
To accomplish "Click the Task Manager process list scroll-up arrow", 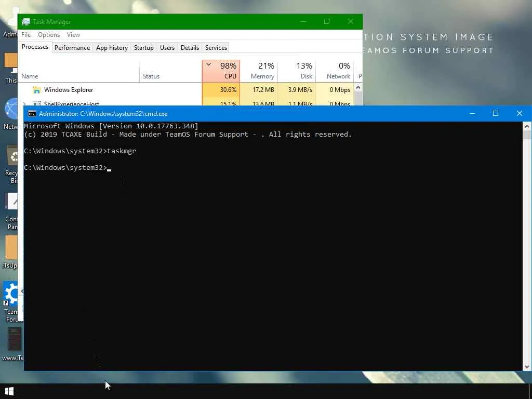I will (x=358, y=88).
